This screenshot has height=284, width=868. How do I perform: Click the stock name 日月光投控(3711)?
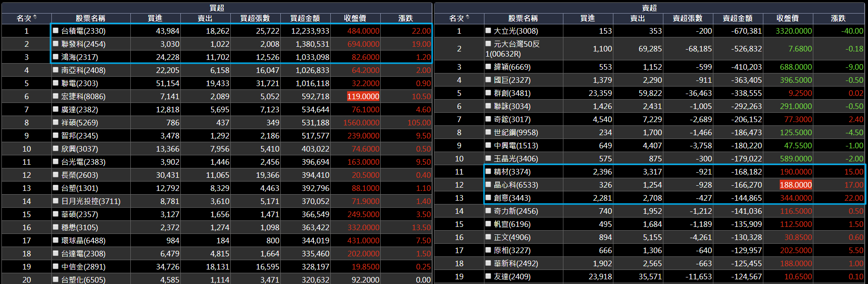(x=91, y=201)
